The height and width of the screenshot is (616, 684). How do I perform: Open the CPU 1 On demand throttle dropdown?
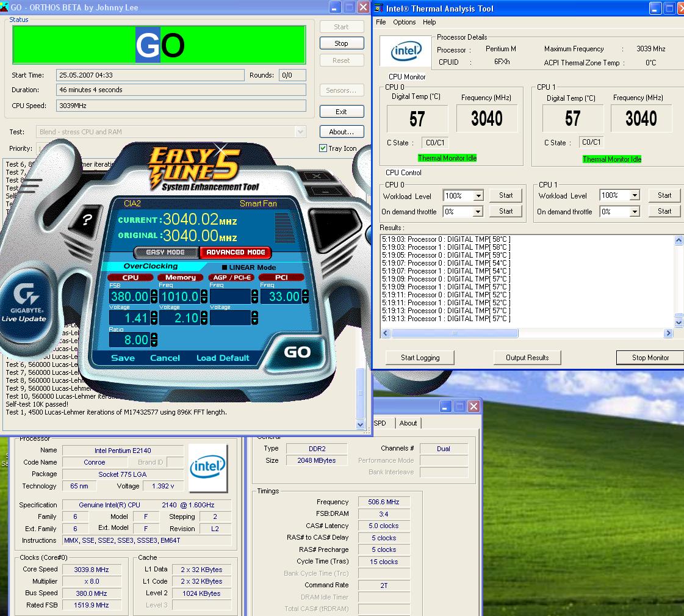pyautogui.click(x=635, y=212)
